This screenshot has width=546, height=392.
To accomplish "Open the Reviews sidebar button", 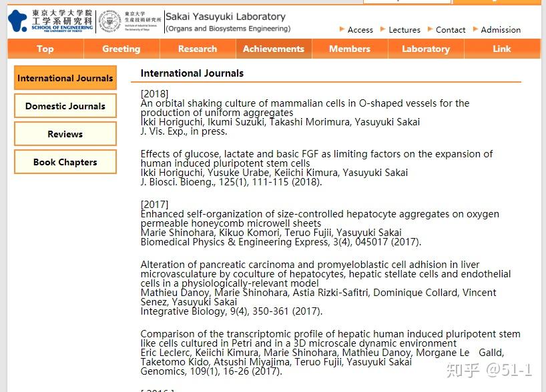I will 65,134.
